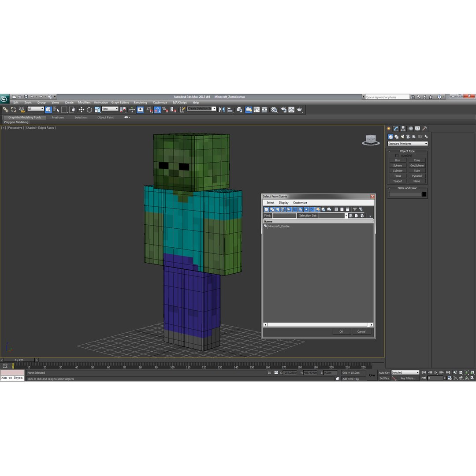Image resolution: width=476 pixels, height=476 pixels.
Task: Click the object name field
Action: tap(405, 194)
